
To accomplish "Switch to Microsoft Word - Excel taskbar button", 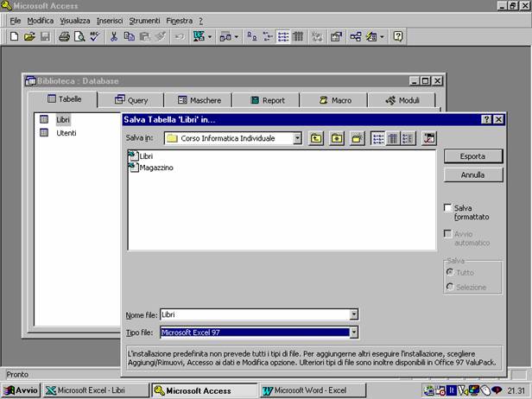I will pos(313,390).
